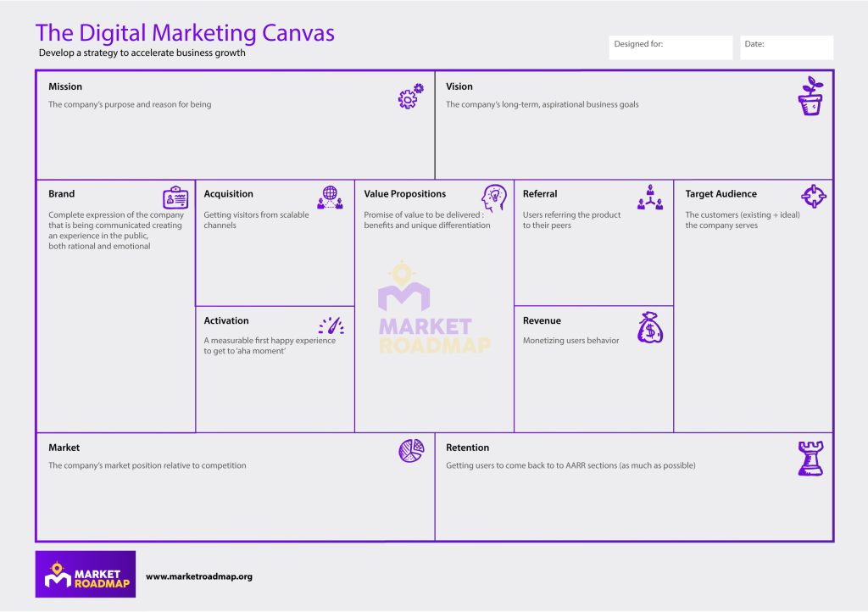Viewport: 868px width, 612px height.
Task: Select the Brand heading
Action: [61, 193]
